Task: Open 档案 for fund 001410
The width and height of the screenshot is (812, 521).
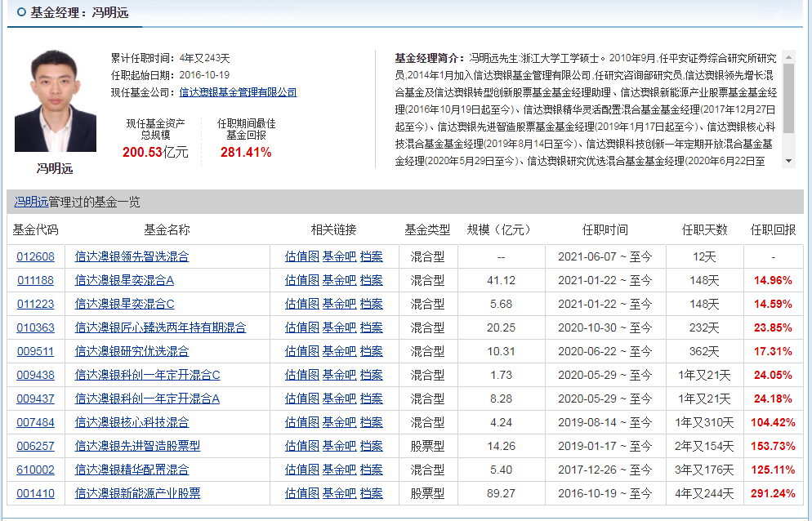Action: [372, 493]
